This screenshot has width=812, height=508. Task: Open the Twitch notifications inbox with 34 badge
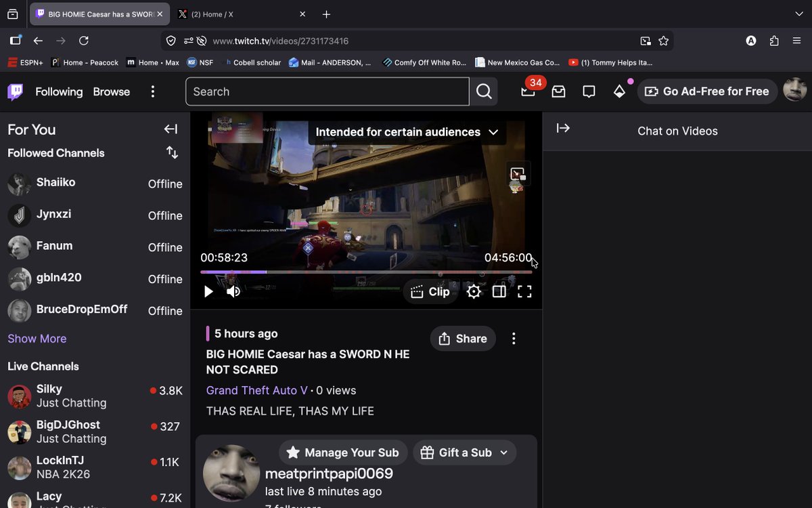528,91
